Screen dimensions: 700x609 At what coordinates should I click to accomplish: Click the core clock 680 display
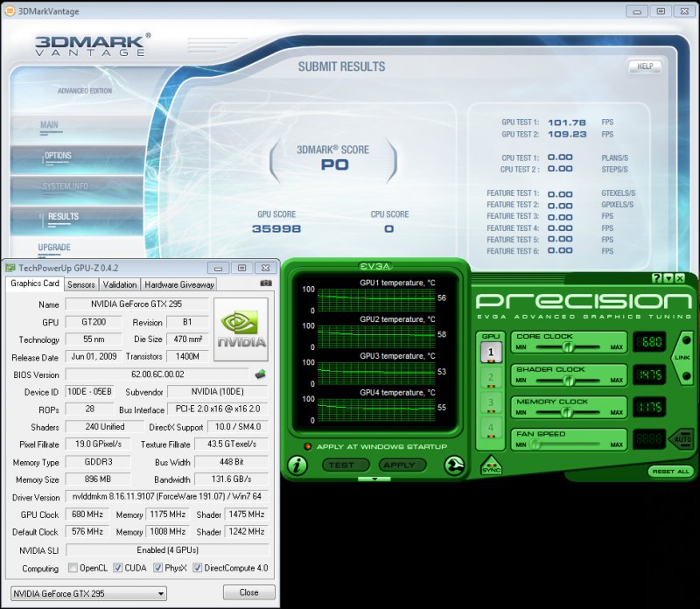coord(649,342)
